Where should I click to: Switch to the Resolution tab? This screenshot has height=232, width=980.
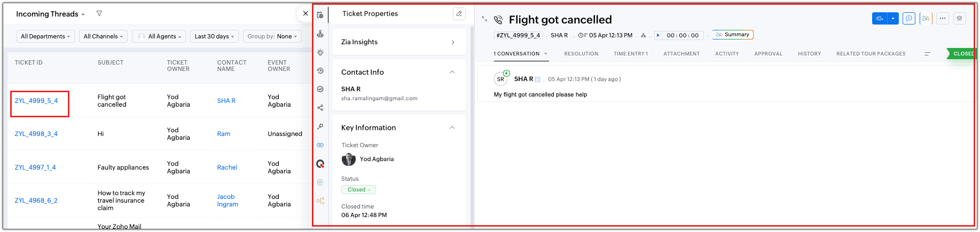point(581,54)
